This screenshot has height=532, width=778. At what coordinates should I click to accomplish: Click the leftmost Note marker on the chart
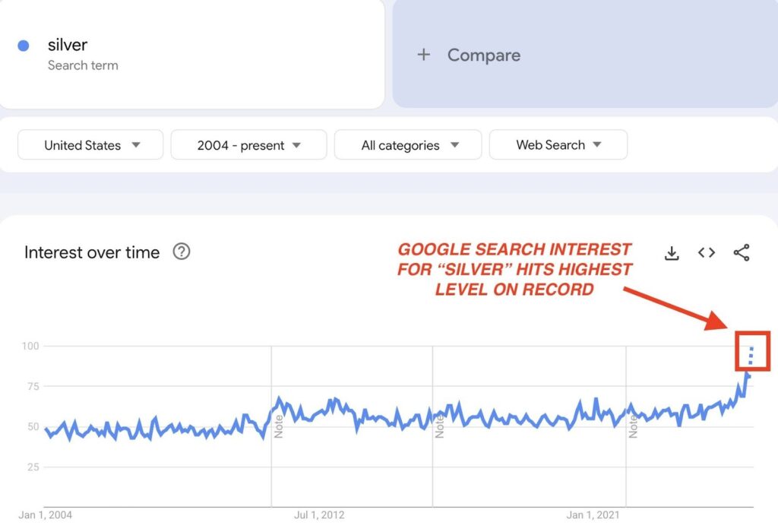278,426
